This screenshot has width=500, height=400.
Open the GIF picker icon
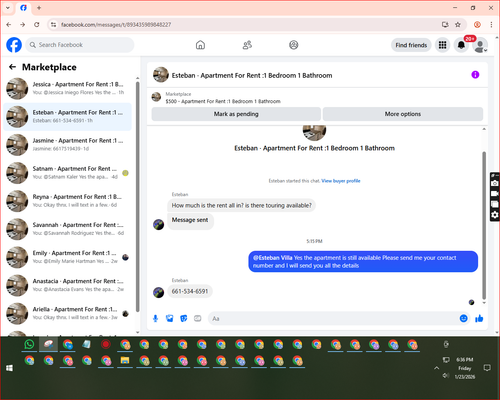coord(198,319)
